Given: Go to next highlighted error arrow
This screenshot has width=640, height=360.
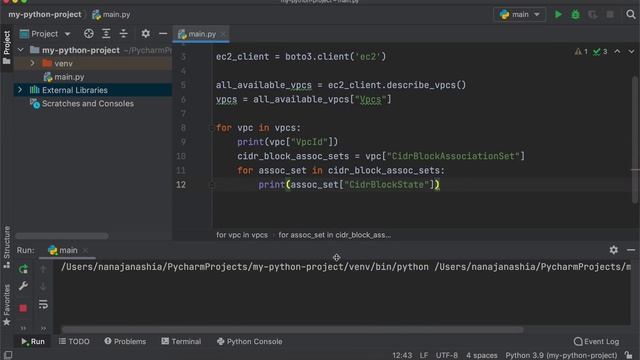Looking at the screenshot, I should pos(631,52).
